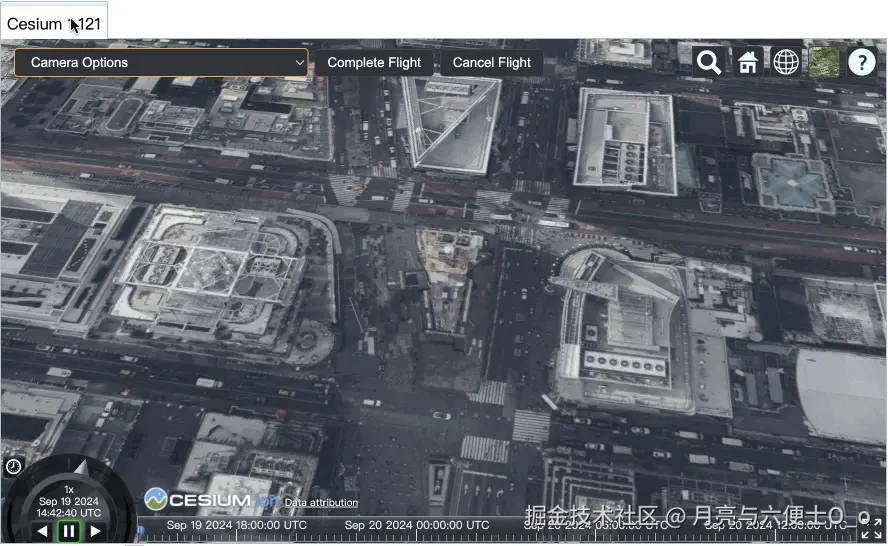This screenshot has height=546, width=888.
Task: Open the Data attribution link
Action: point(321,502)
